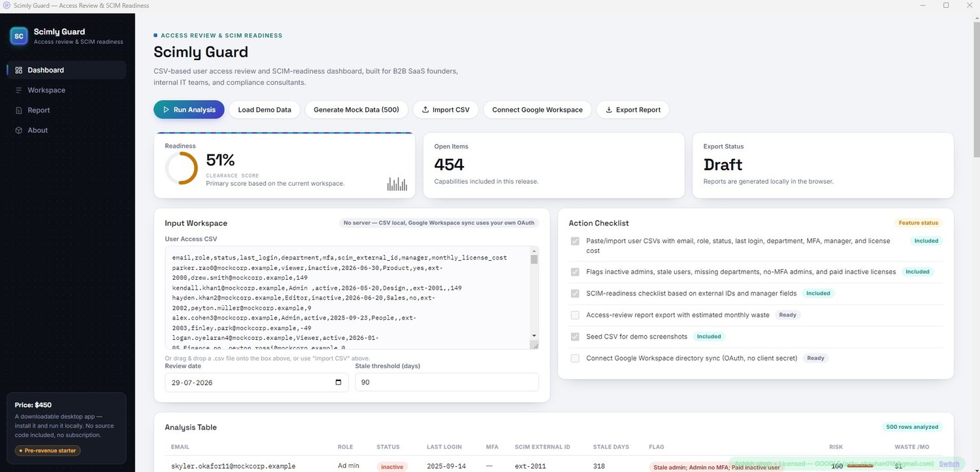Click the No server CSV local notice
980x472 pixels.
pyautogui.click(x=440, y=223)
